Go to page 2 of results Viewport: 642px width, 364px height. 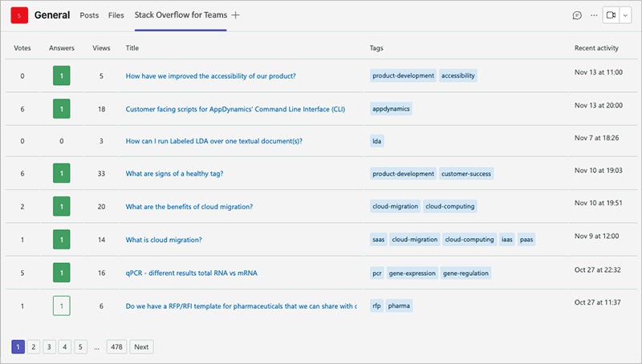[x=34, y=346]
